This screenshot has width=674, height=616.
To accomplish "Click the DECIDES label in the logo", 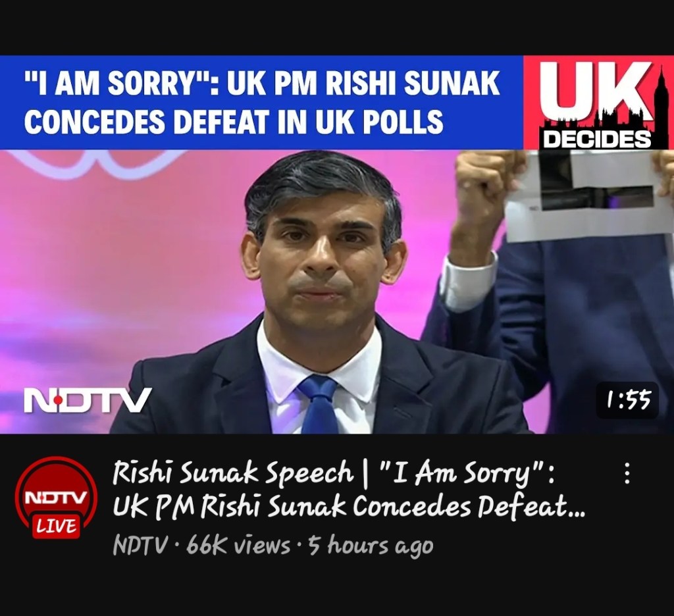I will (x=598, y=139).
